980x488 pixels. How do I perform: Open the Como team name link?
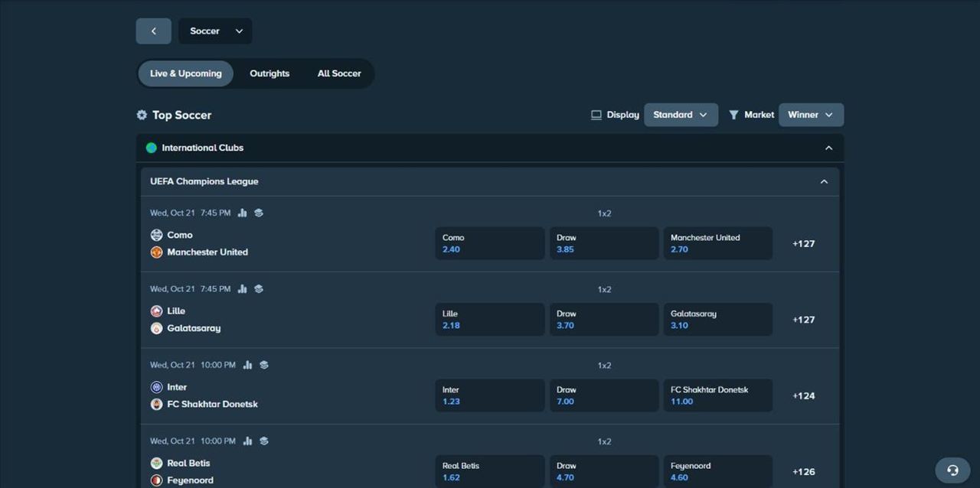[x=180, y=235]
